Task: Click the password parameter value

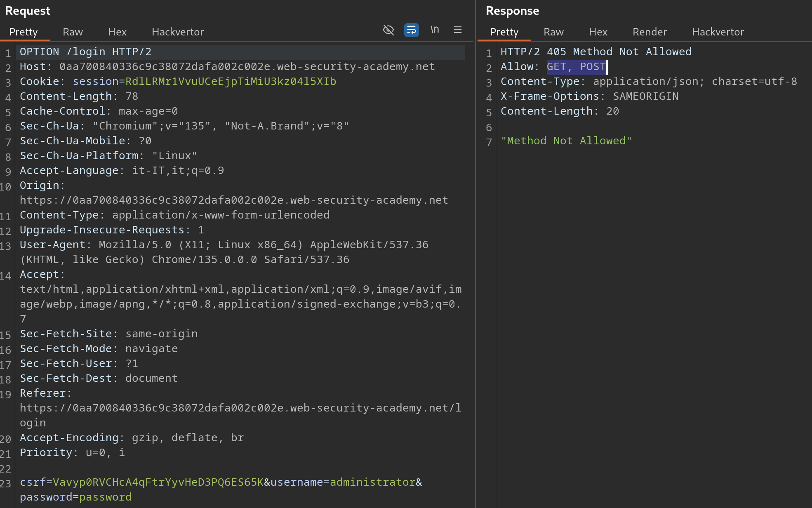Action: click(x=105, y=497)
